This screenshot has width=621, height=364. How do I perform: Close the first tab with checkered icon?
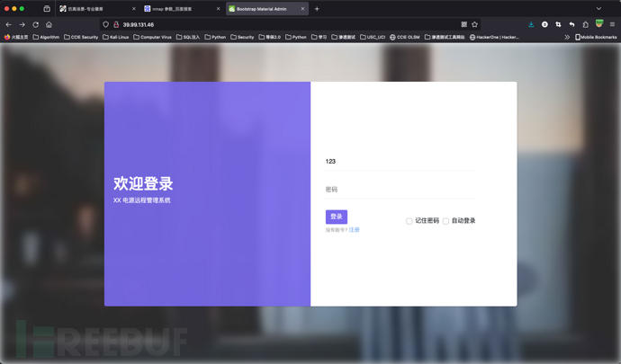click(x=134, y=9)
